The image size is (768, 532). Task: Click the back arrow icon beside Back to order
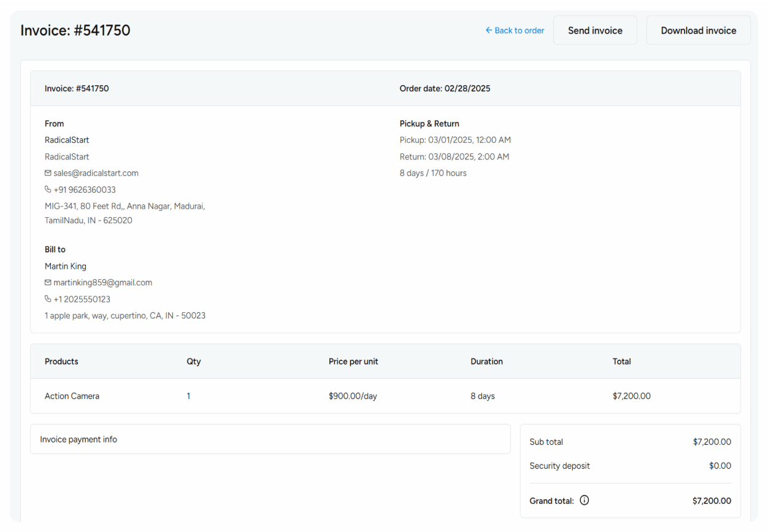[488, 30]
